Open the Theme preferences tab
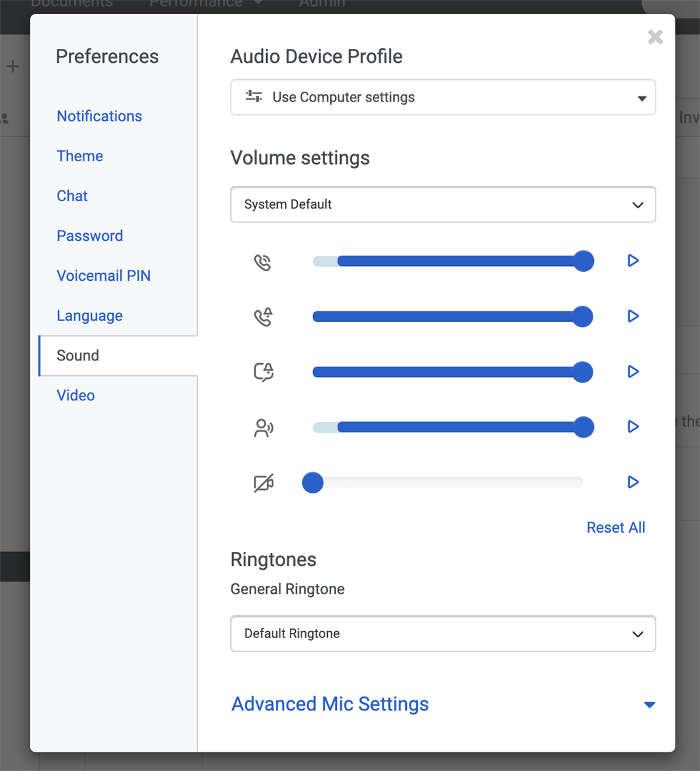This screenshot has width=700, height=771. click(x=80, y=156)
